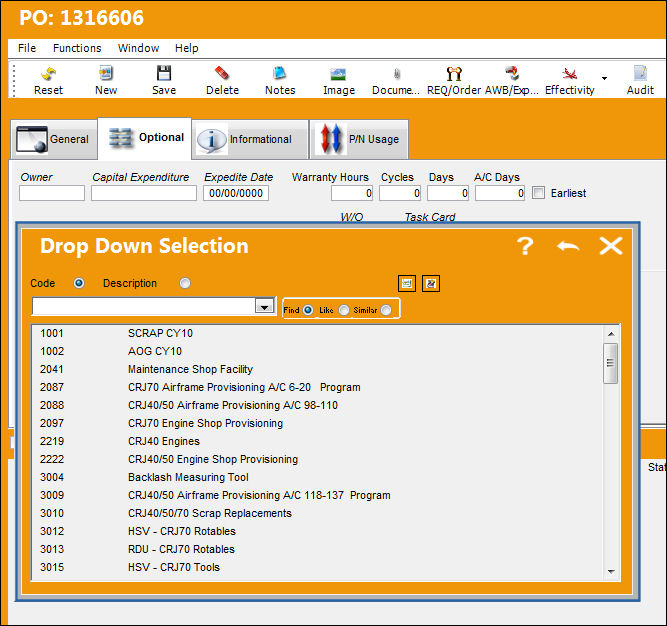Click the Warranty Hours field

[352, 193]
